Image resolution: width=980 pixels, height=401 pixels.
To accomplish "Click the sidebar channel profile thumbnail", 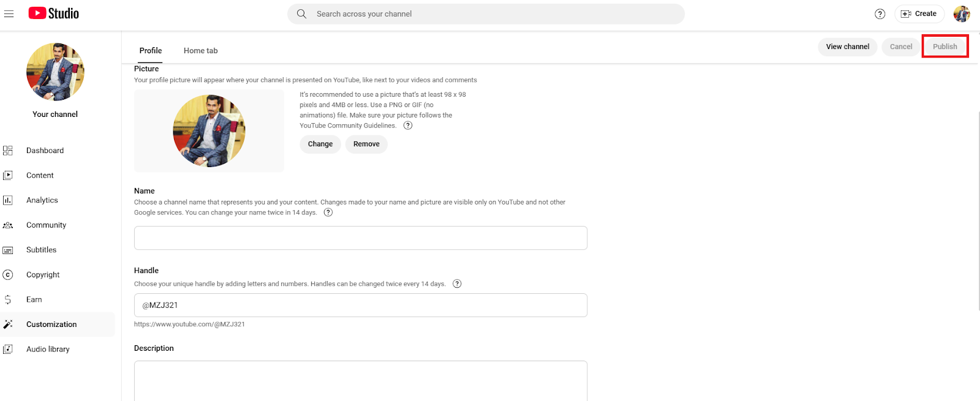I will click(55, 72).
